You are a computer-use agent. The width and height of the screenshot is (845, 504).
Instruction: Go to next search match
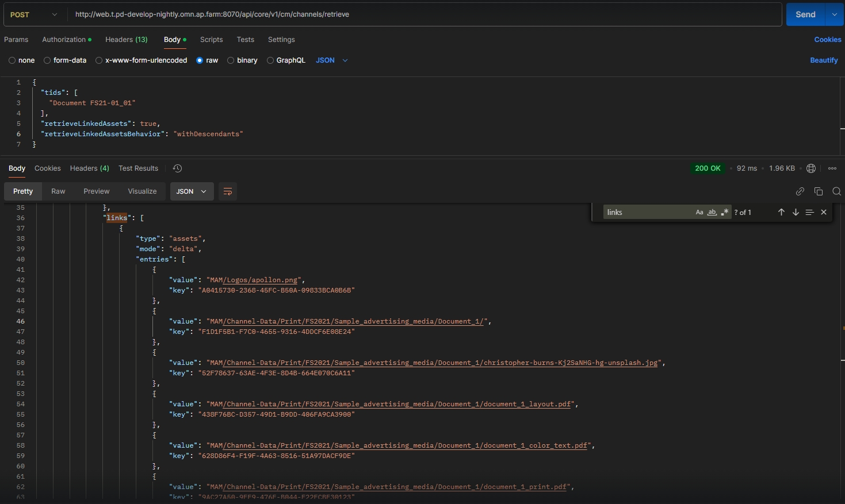click(796, 212)
